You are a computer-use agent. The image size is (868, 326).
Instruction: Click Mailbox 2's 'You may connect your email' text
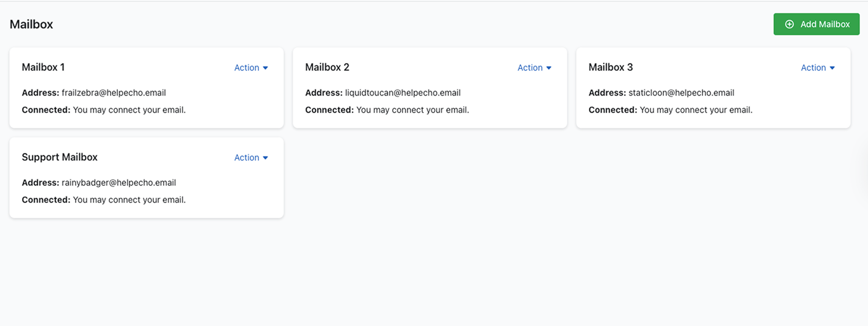[412, 110]
